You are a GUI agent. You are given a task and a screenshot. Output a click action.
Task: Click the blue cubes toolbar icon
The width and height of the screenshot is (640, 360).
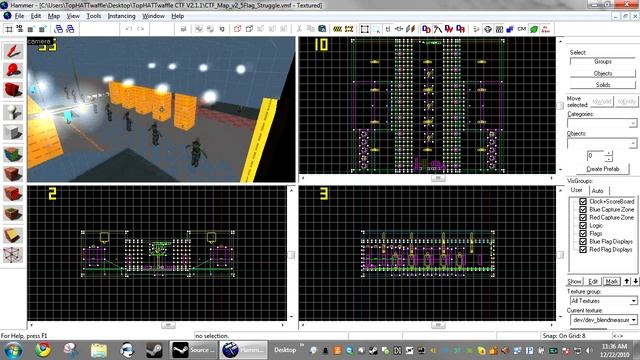click(x=510, y=29)
